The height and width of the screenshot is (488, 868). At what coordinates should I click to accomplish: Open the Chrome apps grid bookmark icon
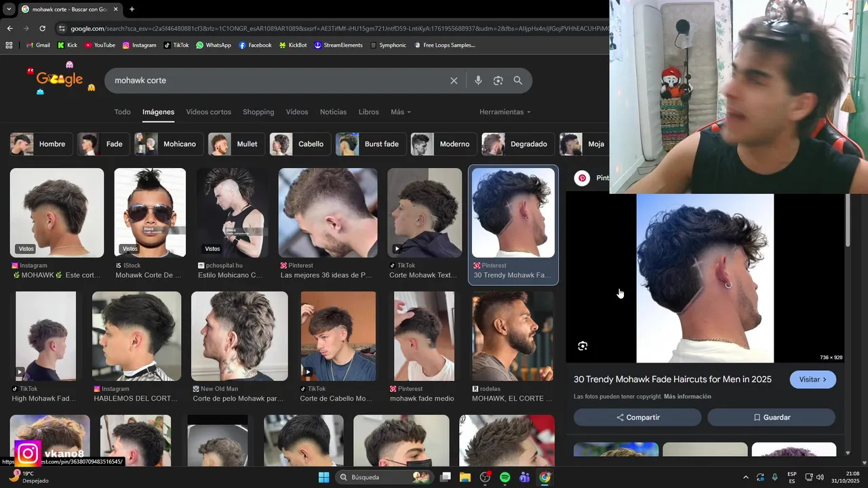pos(9,45)
